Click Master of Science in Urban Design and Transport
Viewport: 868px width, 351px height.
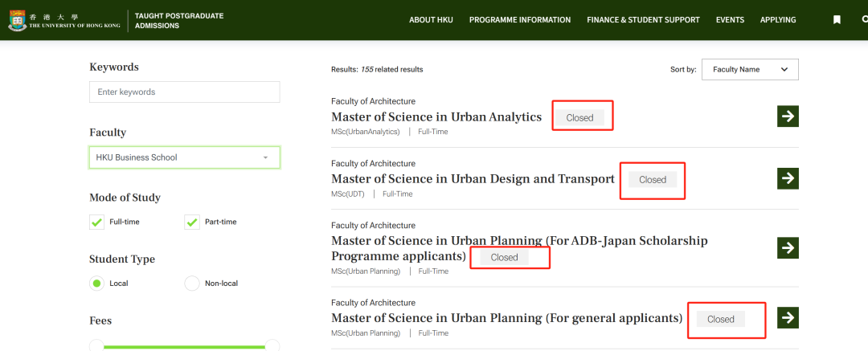473,179
